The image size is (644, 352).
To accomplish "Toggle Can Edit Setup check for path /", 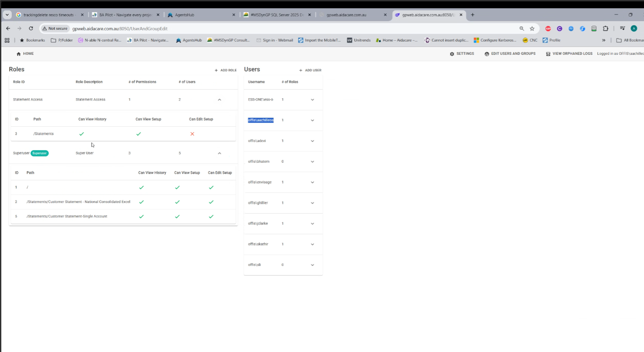I will pyautogui.click(x=211, y=187).
